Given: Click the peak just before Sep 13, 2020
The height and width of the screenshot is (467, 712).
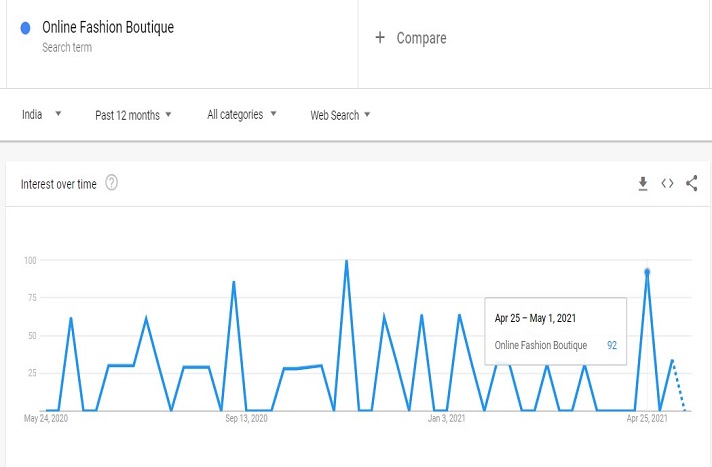Looking at the screenshot, I should (234, 282).
